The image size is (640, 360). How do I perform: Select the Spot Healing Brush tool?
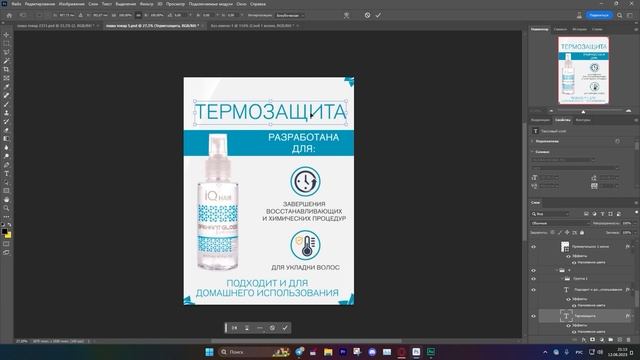(x=6, y=96)
